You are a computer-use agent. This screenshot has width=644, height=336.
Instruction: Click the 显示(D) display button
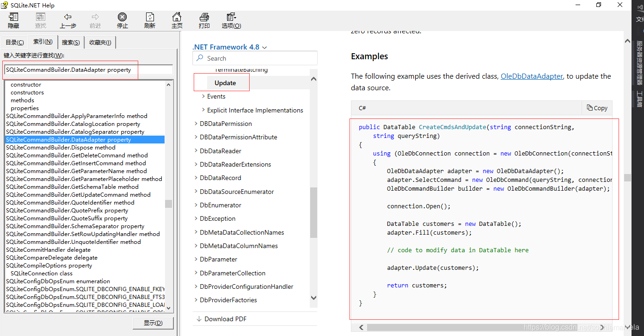(153, 323)
